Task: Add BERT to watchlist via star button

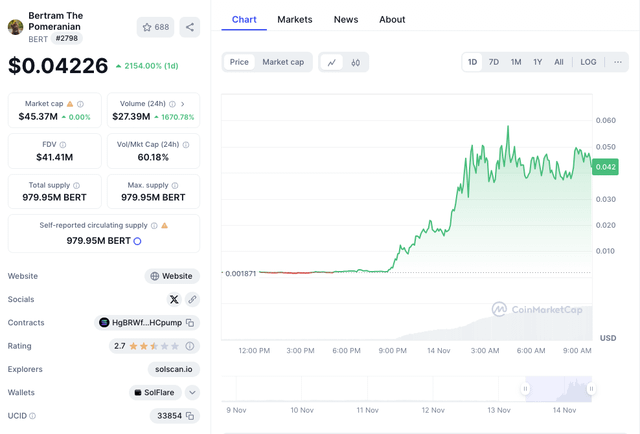Action: (155, 27)
